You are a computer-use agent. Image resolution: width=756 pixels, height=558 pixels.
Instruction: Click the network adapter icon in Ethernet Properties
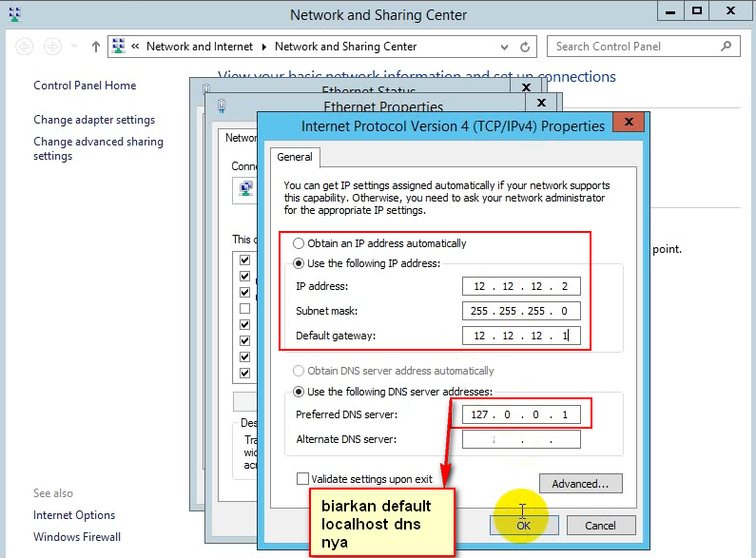tap(246, 188)
